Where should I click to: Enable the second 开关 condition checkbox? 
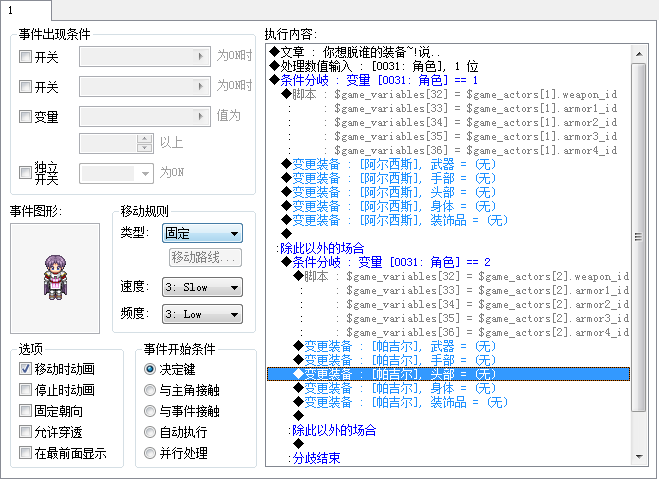(x=25, y=87)
